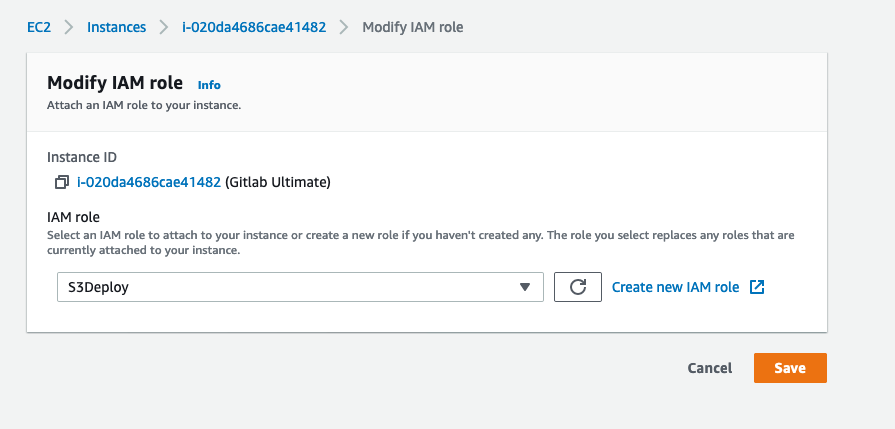The width and height of the screenshot is (895, 429).
Task: Click the dropdown arrow of the IAM role selector
Action: click(x=525, y=287)
